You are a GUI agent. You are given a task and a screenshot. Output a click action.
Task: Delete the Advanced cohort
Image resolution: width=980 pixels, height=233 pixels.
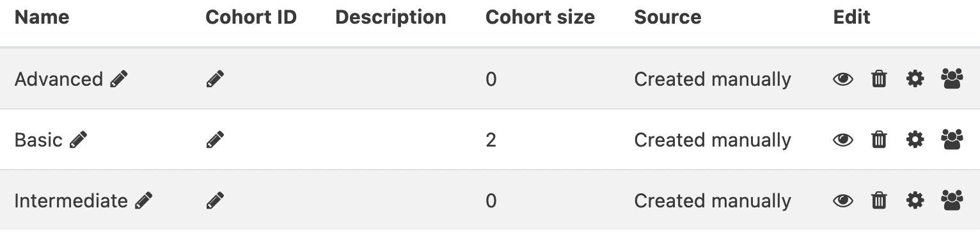[880, 79]
